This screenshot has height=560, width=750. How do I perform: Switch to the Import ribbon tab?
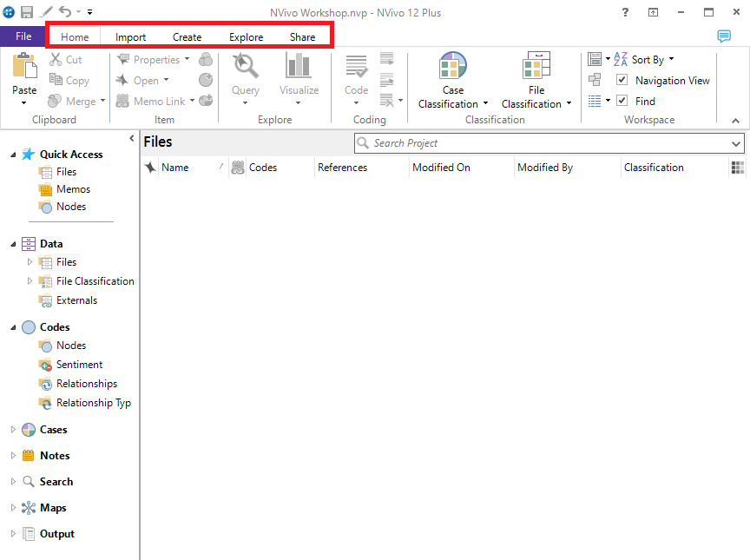pos(130,36)
